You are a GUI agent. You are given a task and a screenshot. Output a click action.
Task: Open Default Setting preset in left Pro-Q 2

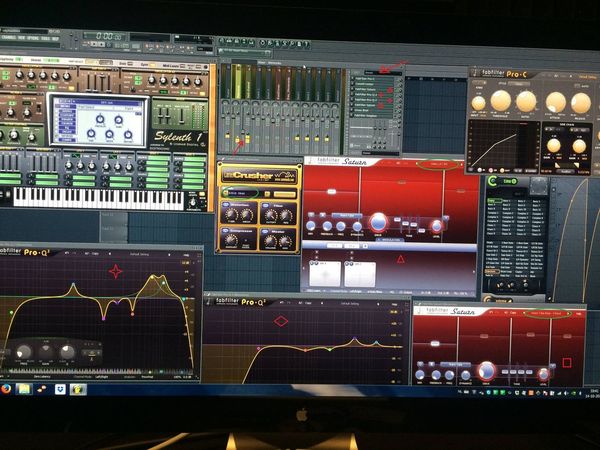[138, 254]
